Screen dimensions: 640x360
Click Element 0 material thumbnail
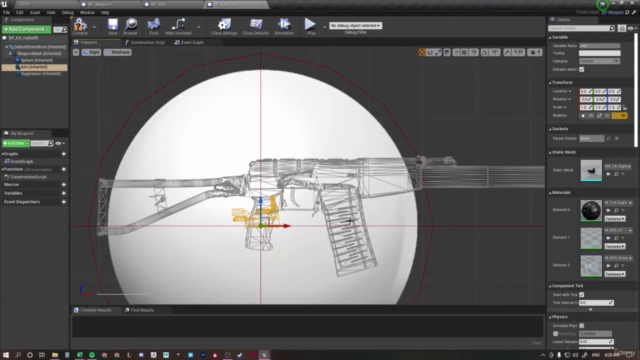point(591,211)
